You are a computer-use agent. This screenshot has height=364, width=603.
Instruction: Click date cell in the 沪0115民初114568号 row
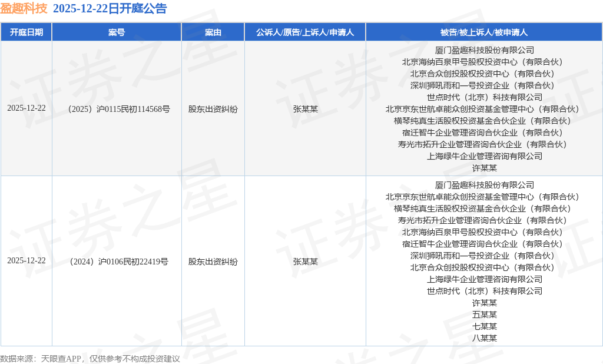[26, 108]
